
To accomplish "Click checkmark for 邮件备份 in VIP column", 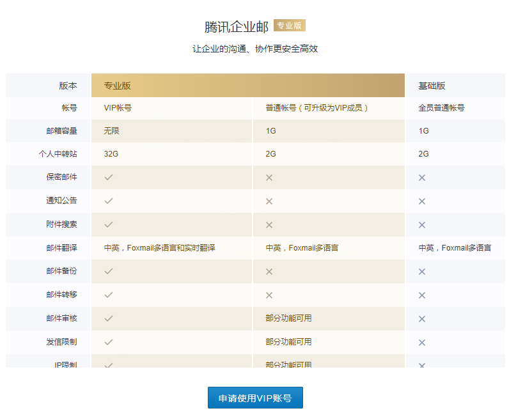I will (109, 271).
